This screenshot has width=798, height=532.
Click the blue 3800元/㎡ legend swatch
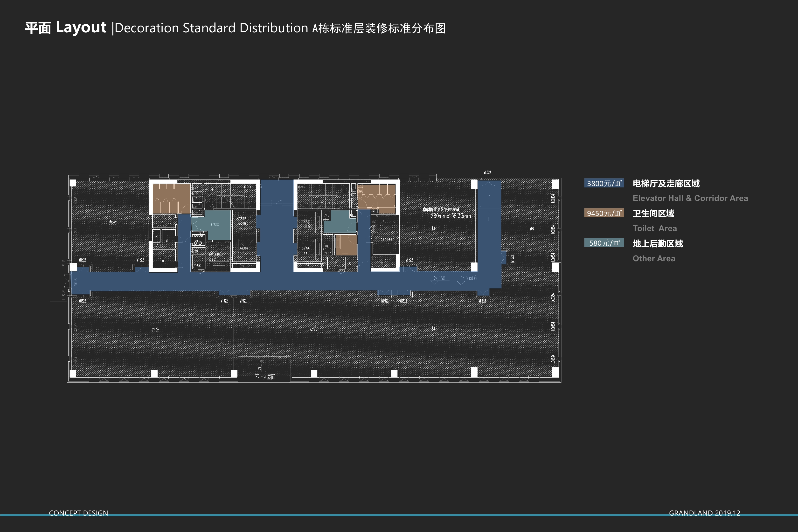pyautogui.click(x=604, y=183)
